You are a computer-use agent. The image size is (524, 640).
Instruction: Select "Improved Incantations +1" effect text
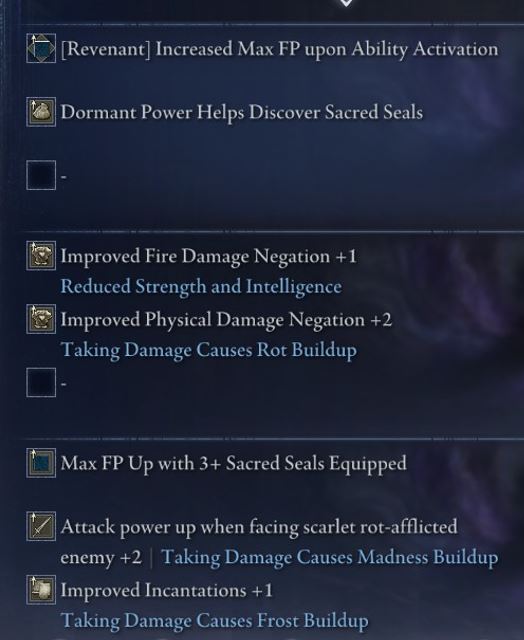pyautogui.click(x=167, y=591)
